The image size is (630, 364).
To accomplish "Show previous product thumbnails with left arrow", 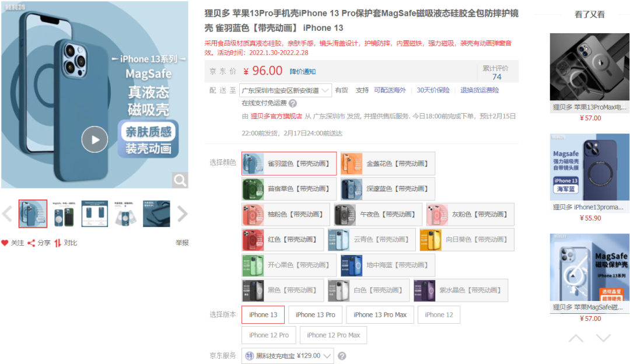I will coord(7,213).
